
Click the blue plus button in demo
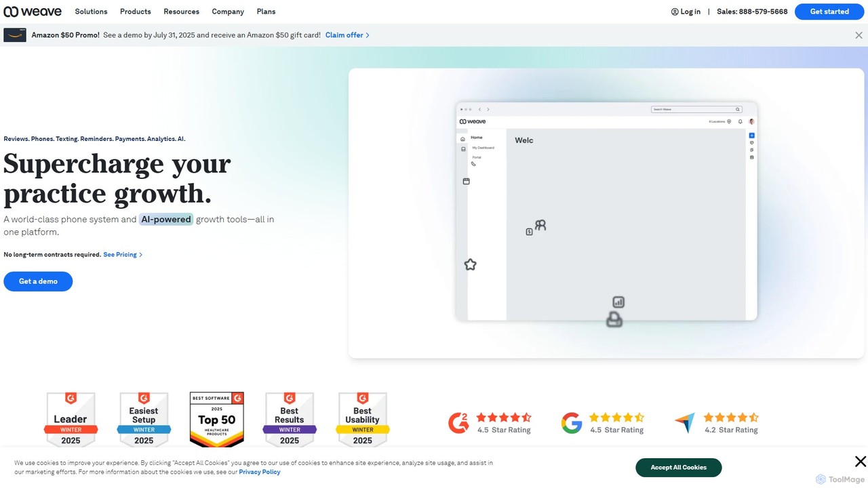pos(751,136)
